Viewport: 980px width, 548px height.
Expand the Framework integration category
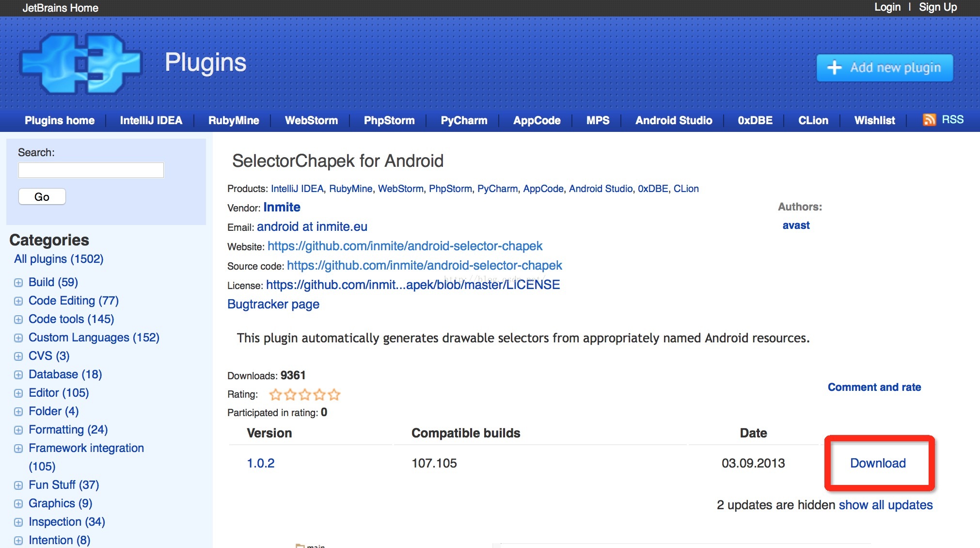click(x=18, y=449)
